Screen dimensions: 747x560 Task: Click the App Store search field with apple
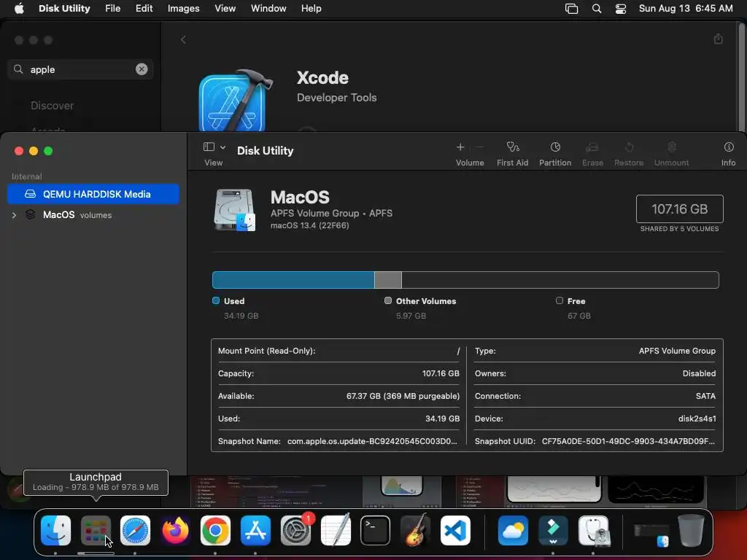coord(80,69)
